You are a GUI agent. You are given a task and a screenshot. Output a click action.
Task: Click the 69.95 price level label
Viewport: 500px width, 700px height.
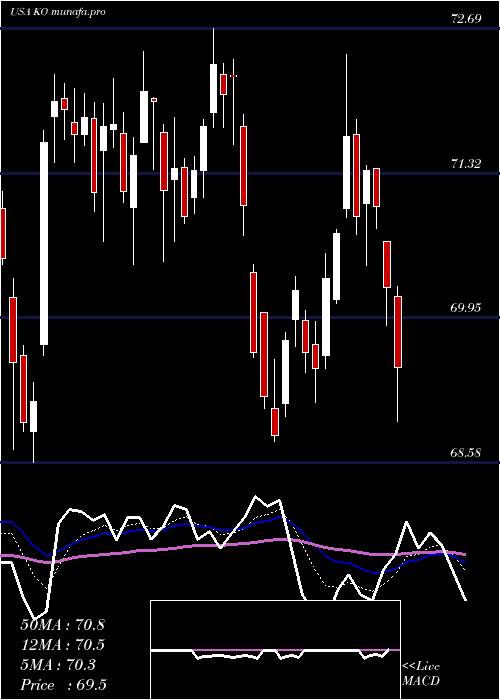click(x=466, y=308)
